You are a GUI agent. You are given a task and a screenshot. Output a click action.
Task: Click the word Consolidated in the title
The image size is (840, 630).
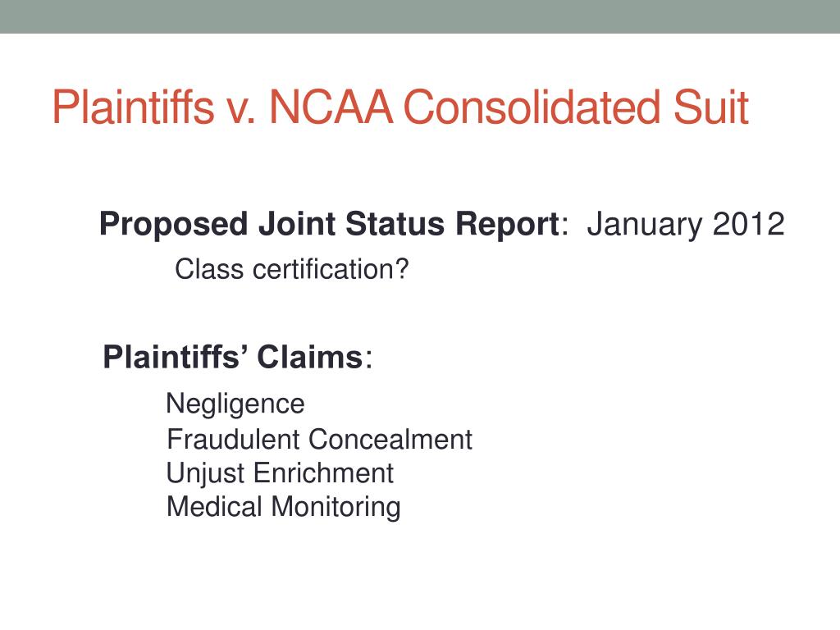532,107
